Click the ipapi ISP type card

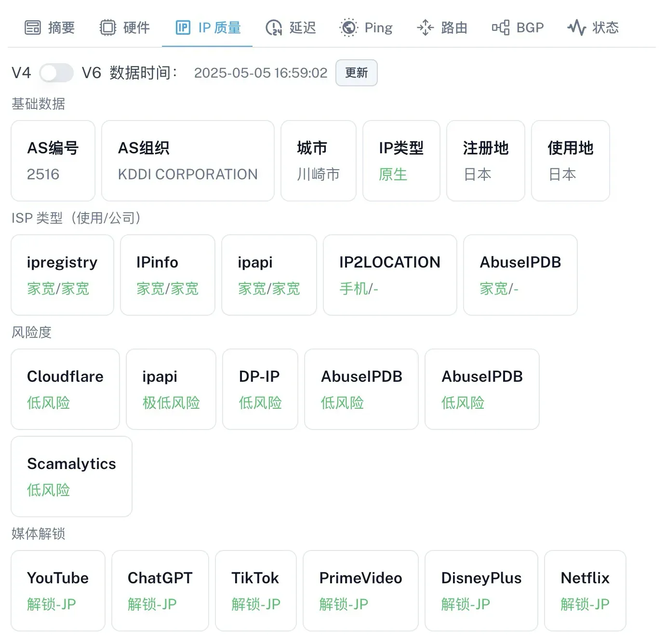(269, 275)
